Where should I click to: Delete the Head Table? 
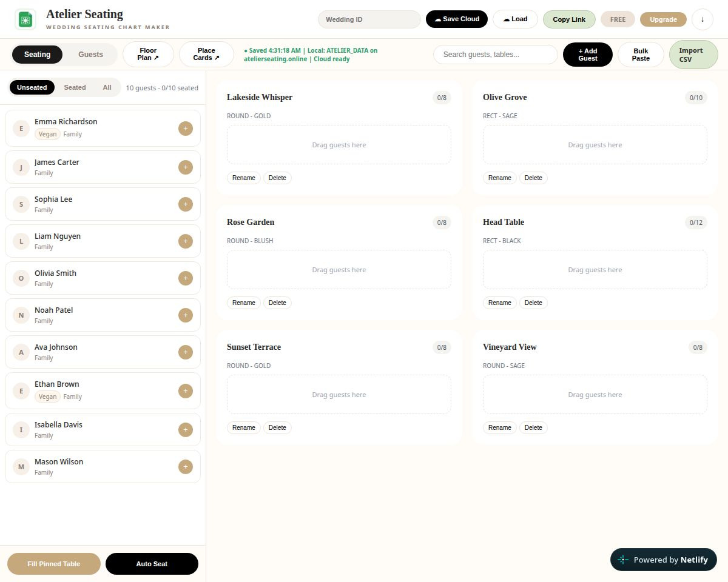point(533,303)
